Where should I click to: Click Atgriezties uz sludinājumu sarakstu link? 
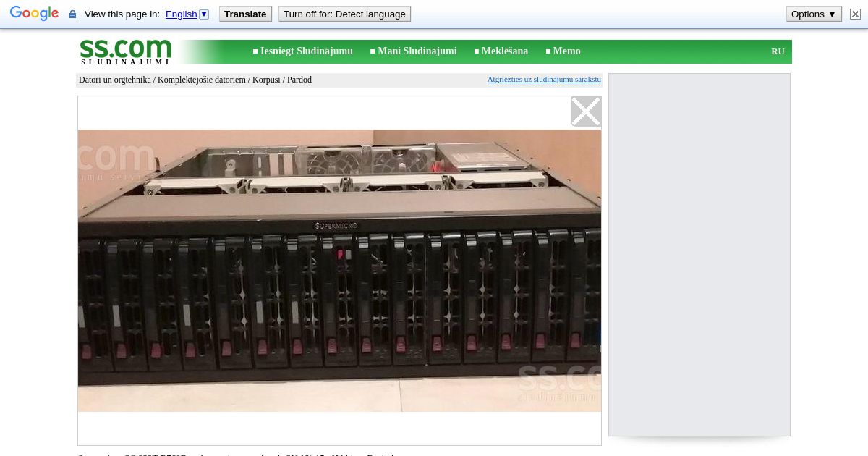pos(544,79)
